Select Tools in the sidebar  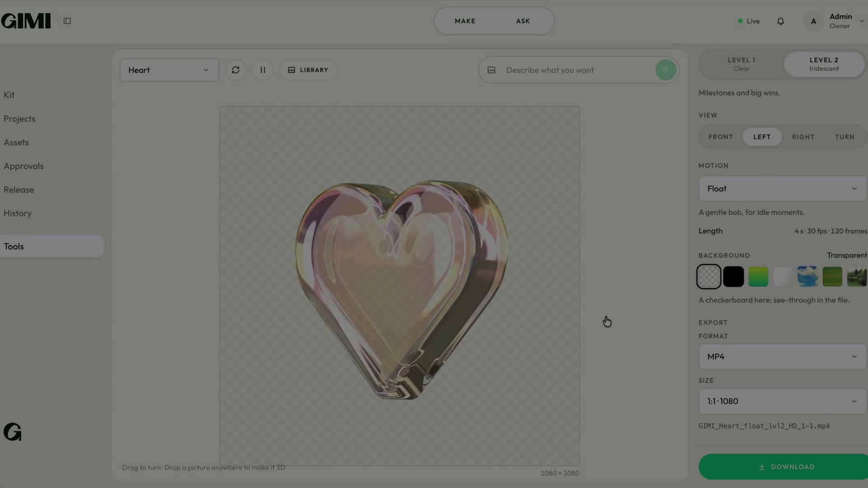52,246
